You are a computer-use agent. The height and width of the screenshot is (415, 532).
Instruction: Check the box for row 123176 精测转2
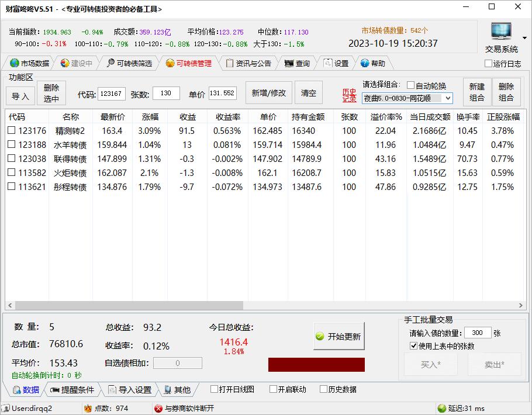point(12,131)
